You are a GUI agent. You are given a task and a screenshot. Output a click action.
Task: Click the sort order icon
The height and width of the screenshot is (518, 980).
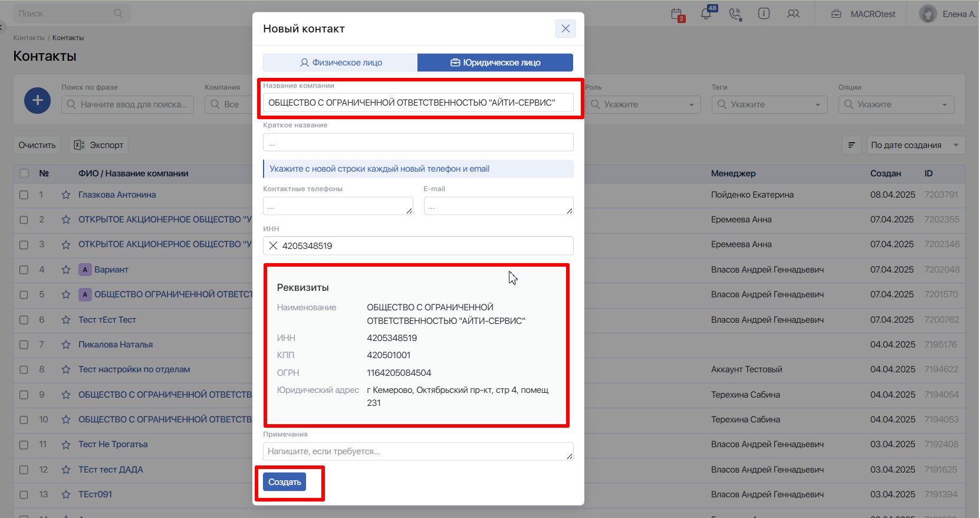point(851,145)
